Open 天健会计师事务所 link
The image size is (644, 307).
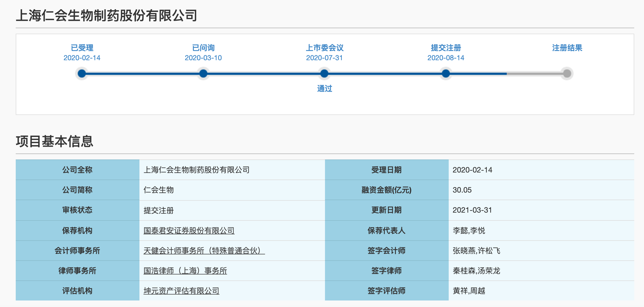pyautogui.click(x=204, y=251)
